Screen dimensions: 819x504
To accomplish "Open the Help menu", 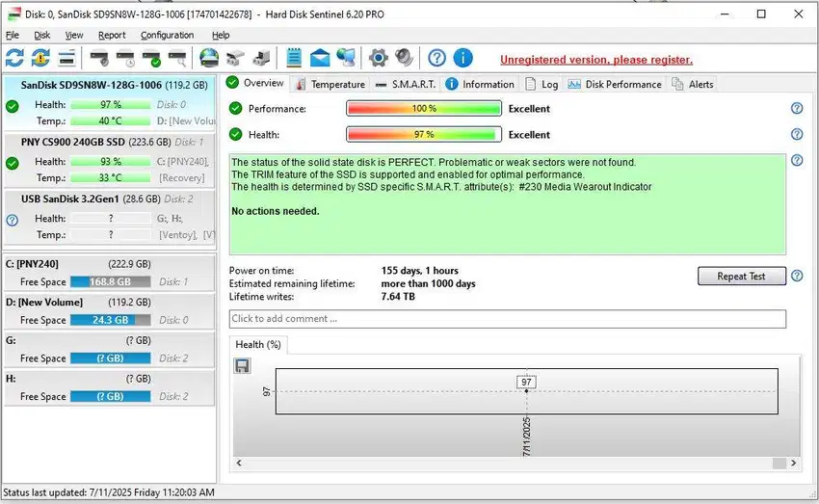I will 221,35.
